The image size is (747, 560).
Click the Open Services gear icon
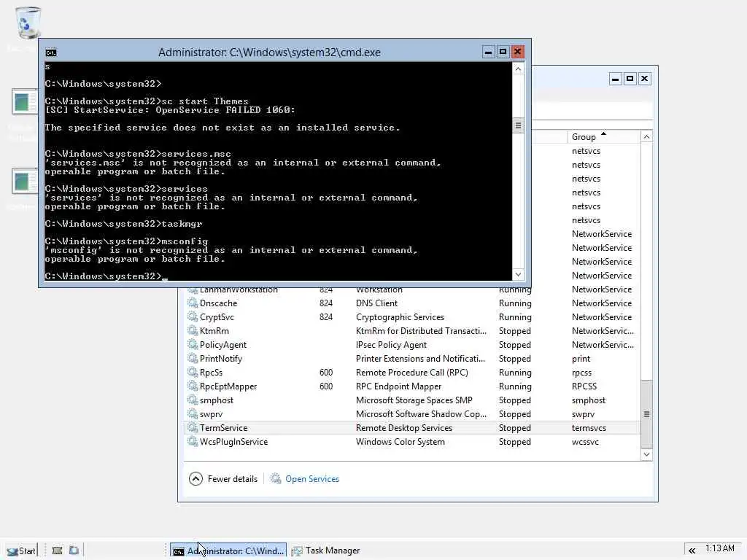[275, 478]
